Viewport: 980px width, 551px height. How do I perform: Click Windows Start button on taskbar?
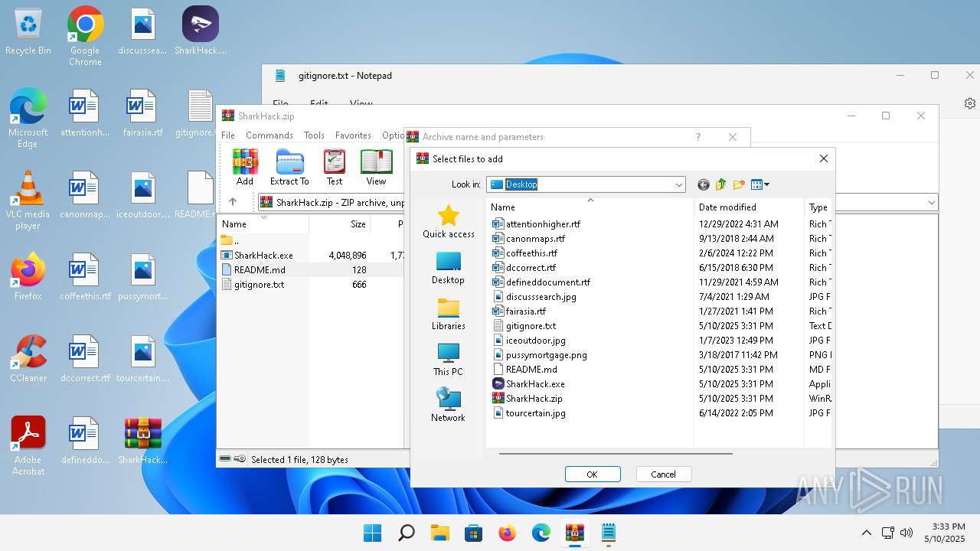pyautogui.click(x=373, y=533)
